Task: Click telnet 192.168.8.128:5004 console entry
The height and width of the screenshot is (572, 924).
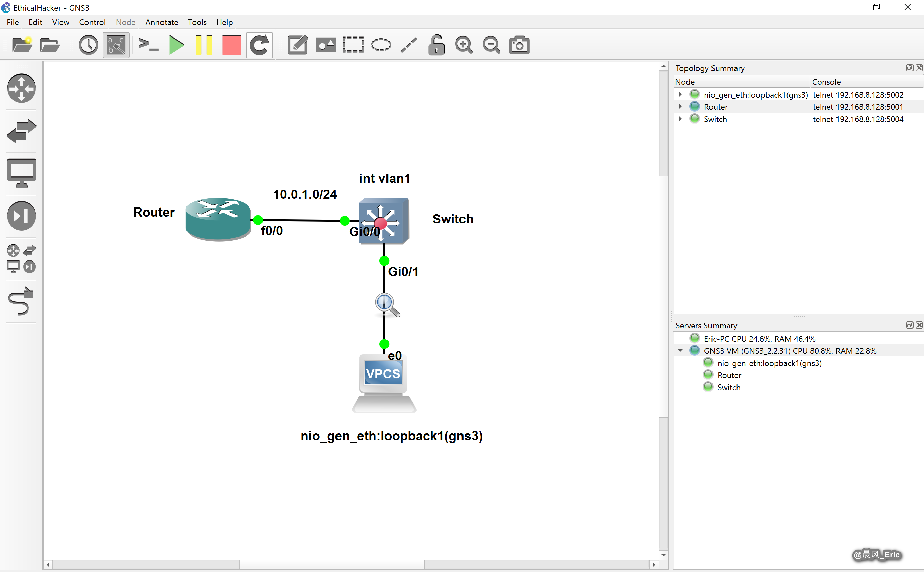Action: 858,119
